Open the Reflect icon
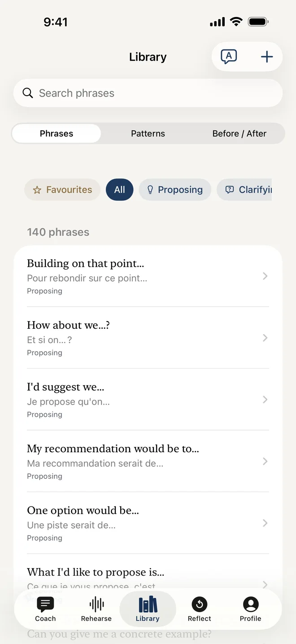This screenshot has width=296, height=644. tap(200, 604)
